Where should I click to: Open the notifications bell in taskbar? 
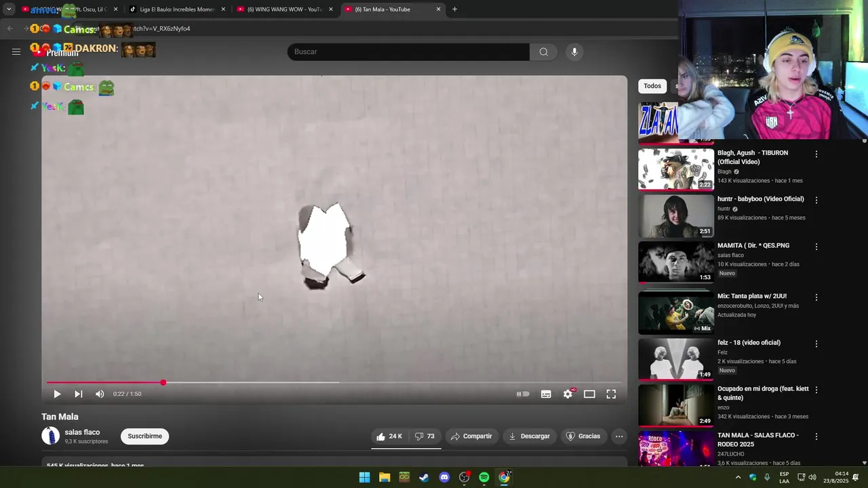coord(856,477)
